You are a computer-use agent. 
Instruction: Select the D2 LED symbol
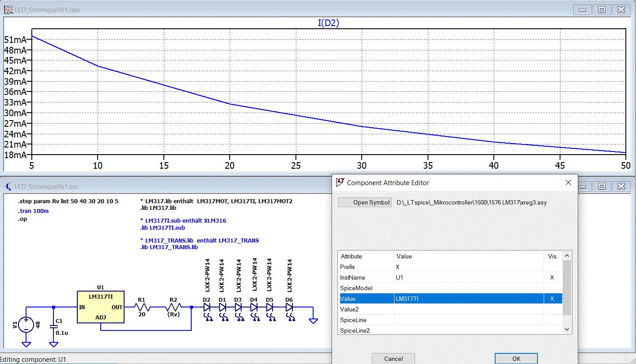207,307
